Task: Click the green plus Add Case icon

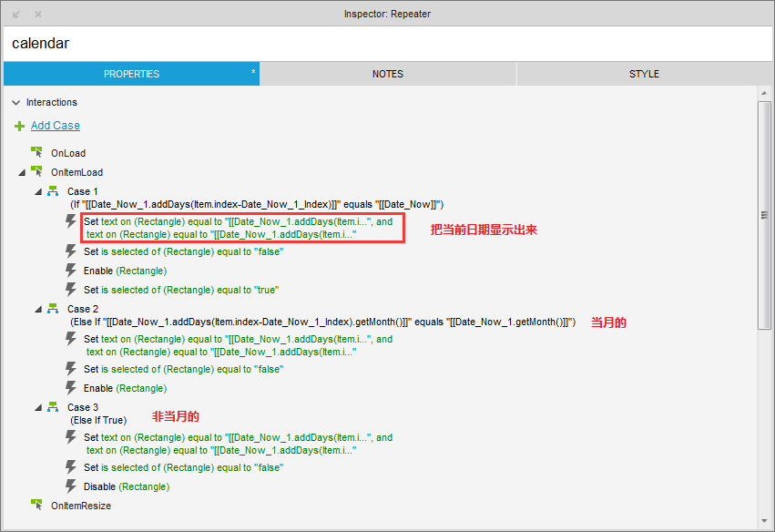Action: [x=20, y=127]
